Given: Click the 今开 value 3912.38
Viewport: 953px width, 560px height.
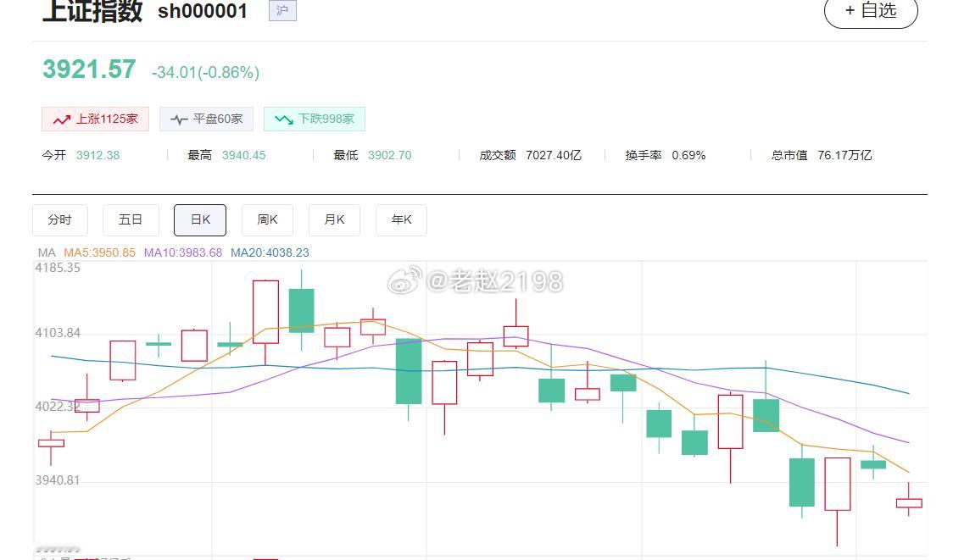Looking at the screenshot, I should pyautogui.click(x=98, y=156).
